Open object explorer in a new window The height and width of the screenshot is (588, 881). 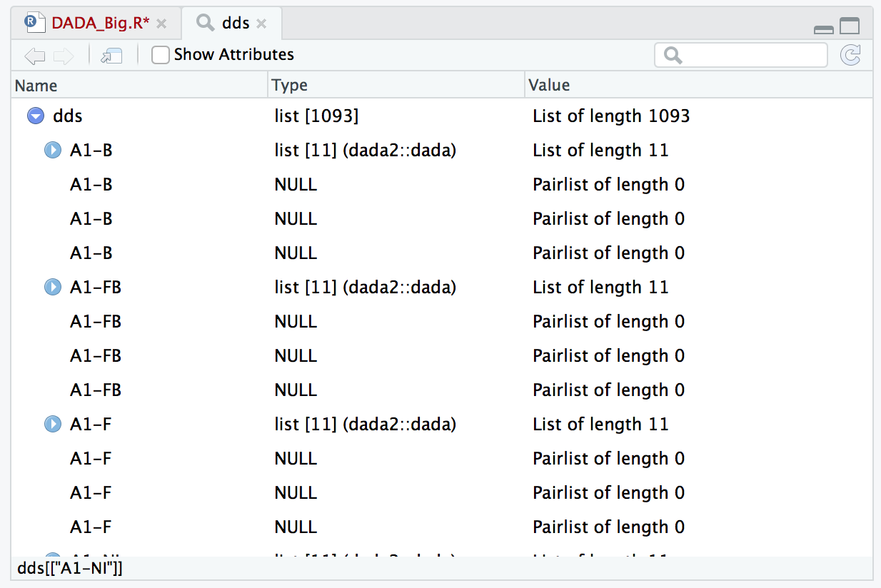[x=111, y=55]
